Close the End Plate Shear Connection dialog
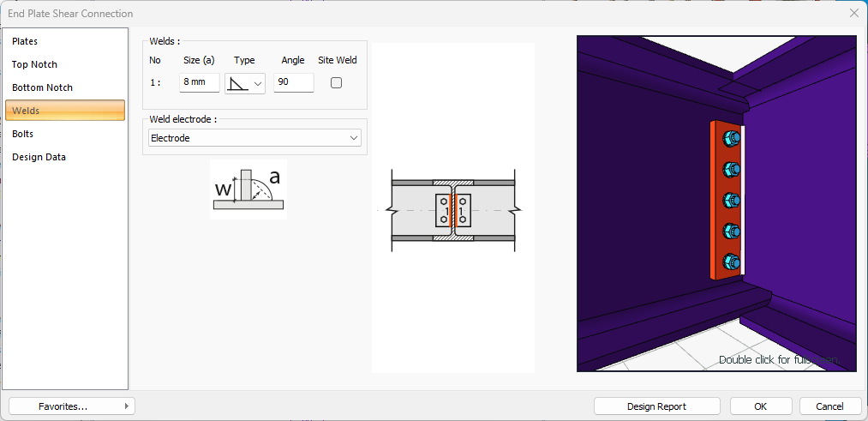 pos(853,13)
